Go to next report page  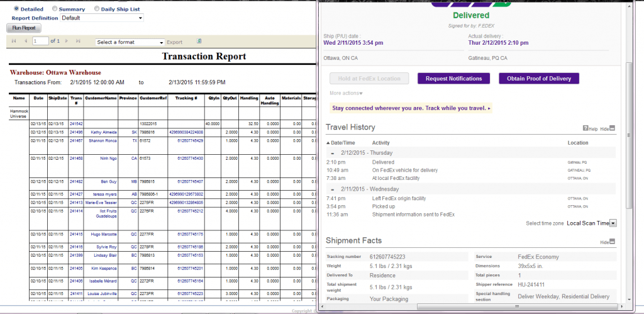(67, 41)
